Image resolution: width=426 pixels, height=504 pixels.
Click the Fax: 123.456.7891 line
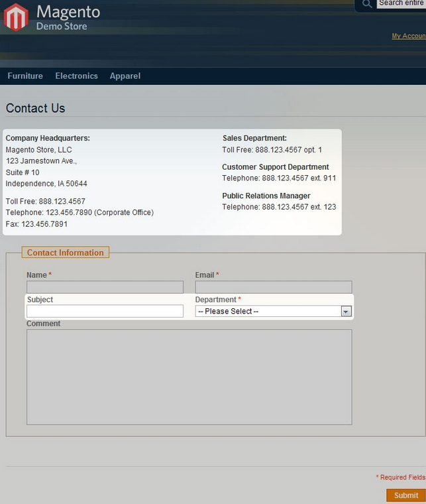tap(36, 224)
